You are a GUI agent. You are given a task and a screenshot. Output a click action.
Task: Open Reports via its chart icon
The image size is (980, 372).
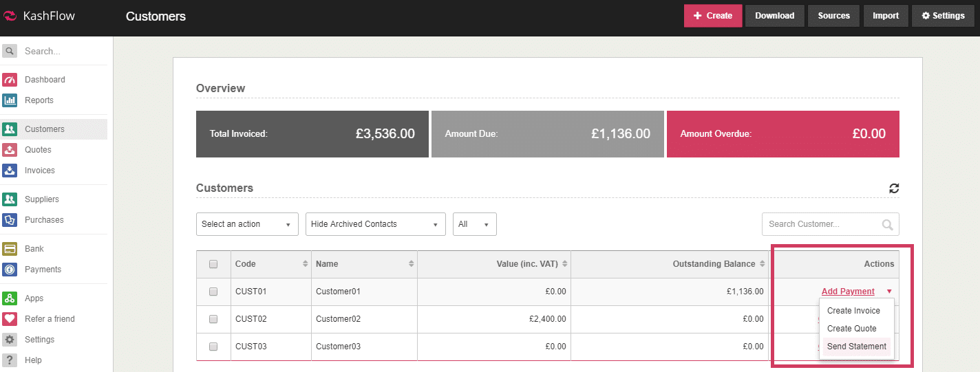[x=10, y=100]
